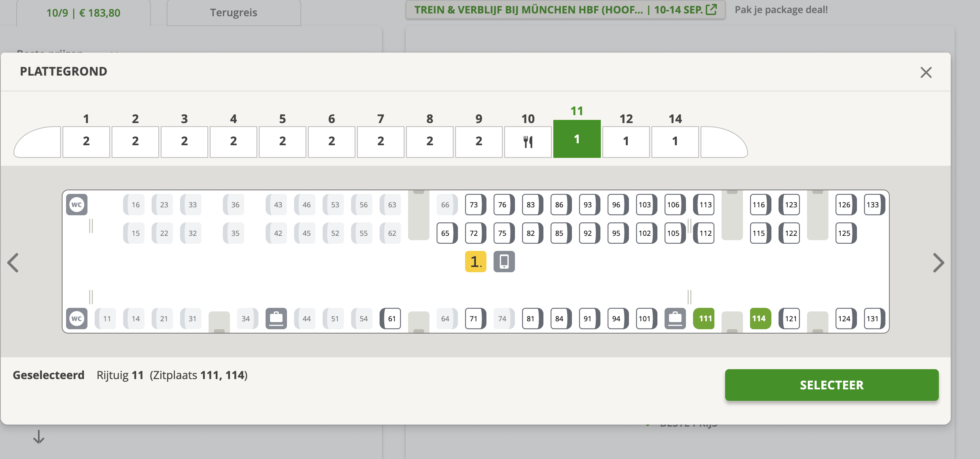Image resolution: width=980 pixels, height=459 pixels.
Task: Click the top WC toilet icon
Action: point(76,205)
